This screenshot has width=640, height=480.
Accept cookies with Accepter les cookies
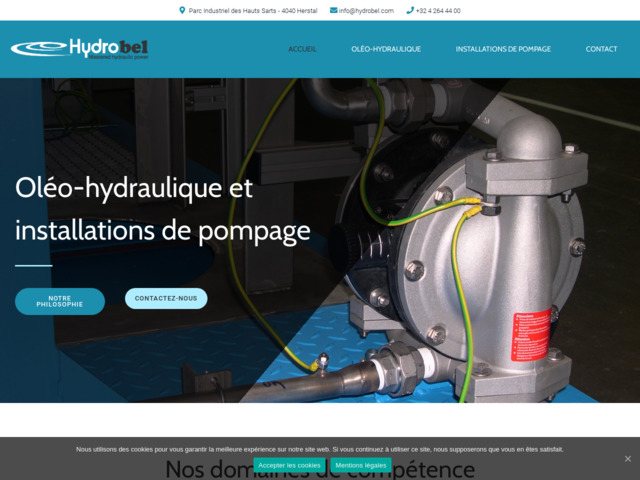[289, 465]
